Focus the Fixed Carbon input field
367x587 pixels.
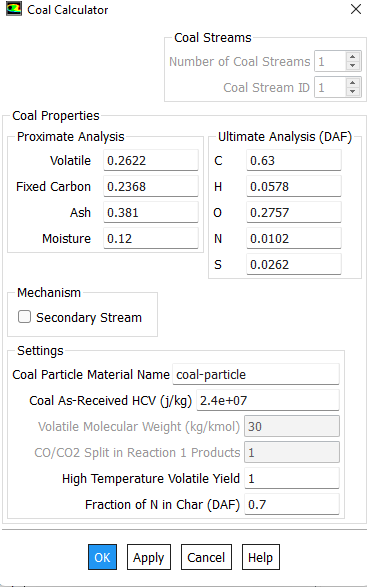pos(151,186)
